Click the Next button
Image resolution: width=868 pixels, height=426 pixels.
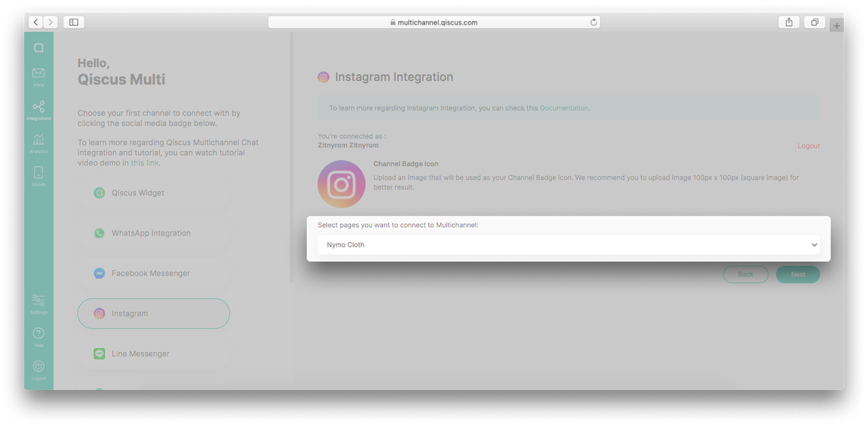[797, 274]
